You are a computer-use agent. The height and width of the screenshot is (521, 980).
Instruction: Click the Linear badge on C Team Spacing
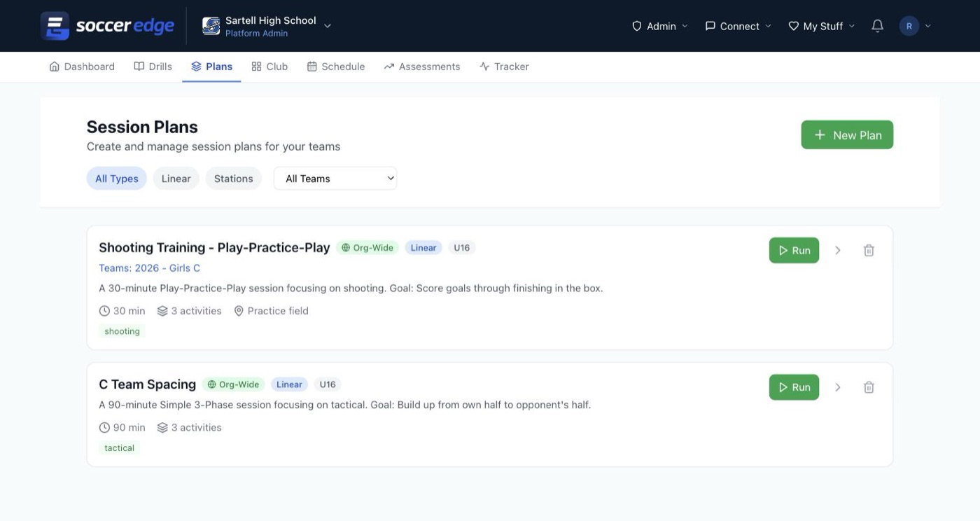coord(289,384)
